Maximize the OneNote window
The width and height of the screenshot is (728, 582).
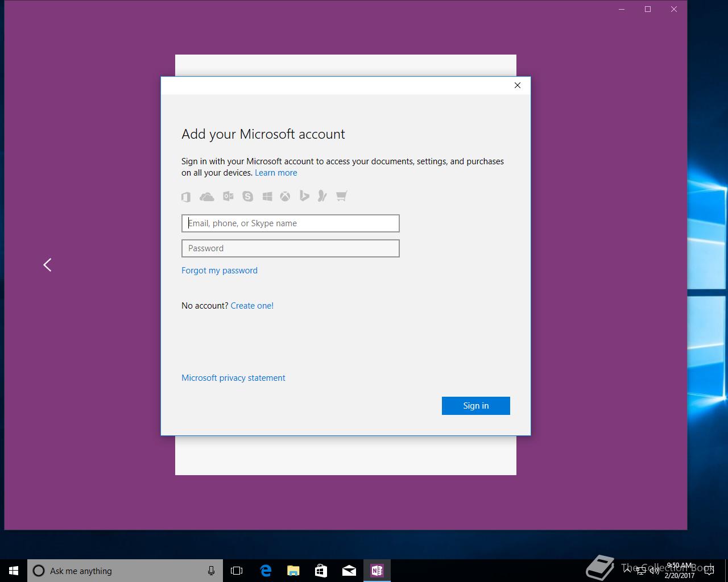point(648,9)
